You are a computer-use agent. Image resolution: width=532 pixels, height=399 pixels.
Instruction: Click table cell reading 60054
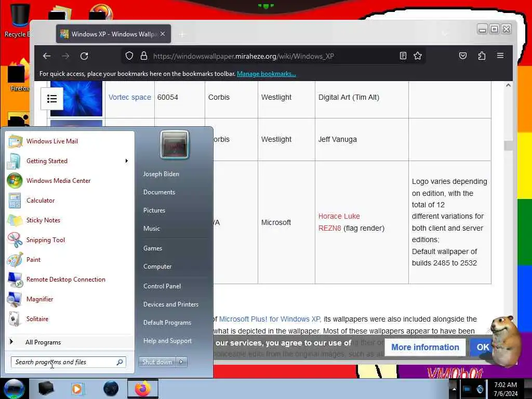[x=179, y=97]
